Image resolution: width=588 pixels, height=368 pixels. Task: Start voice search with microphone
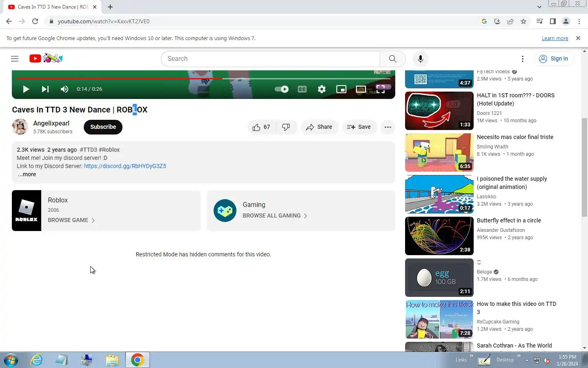[x=421, y=59]
